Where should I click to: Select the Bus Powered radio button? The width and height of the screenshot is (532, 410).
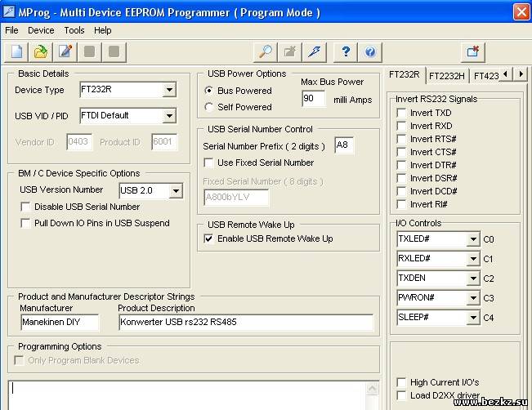click(209, 91)
